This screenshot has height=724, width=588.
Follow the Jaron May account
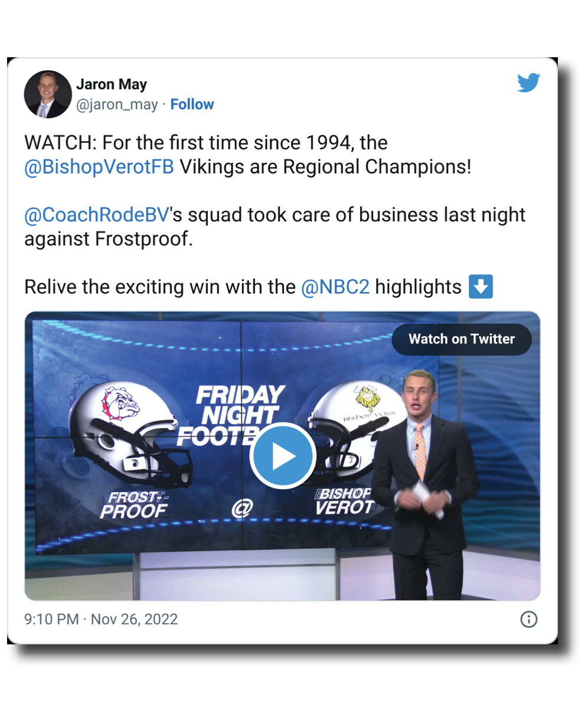pos(192,104)
